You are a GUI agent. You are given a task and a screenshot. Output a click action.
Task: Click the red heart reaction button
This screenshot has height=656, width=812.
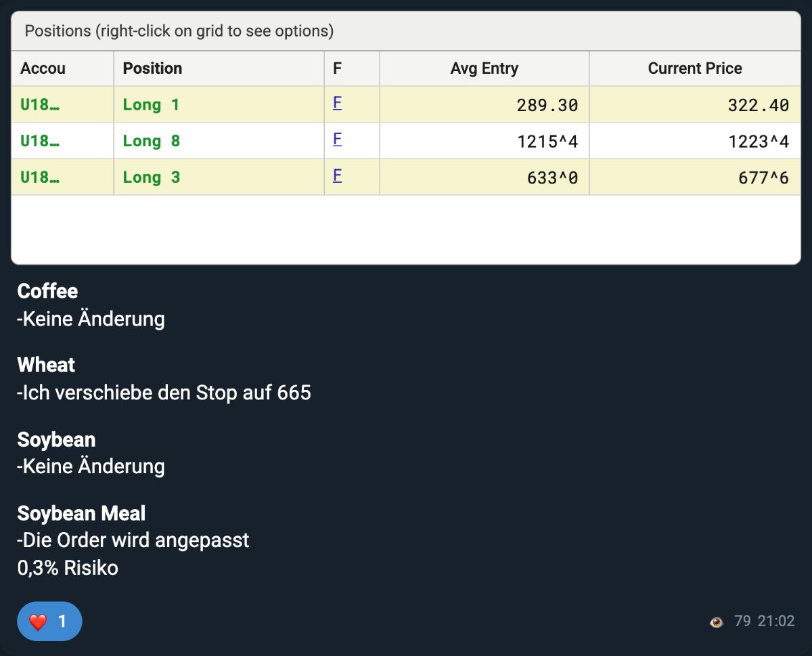[49, 621]
